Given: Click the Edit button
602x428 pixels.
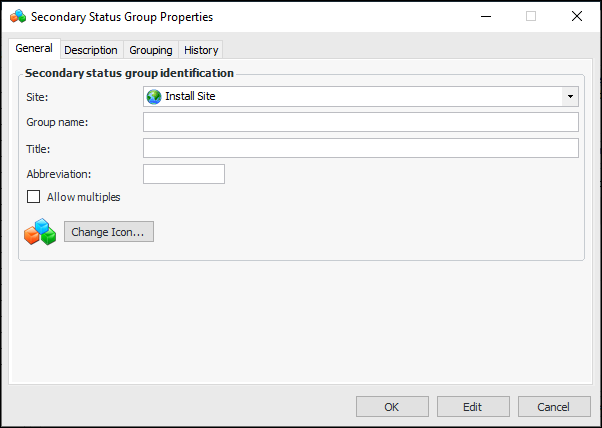Looking at the screenshot, I should coord(473,407).
